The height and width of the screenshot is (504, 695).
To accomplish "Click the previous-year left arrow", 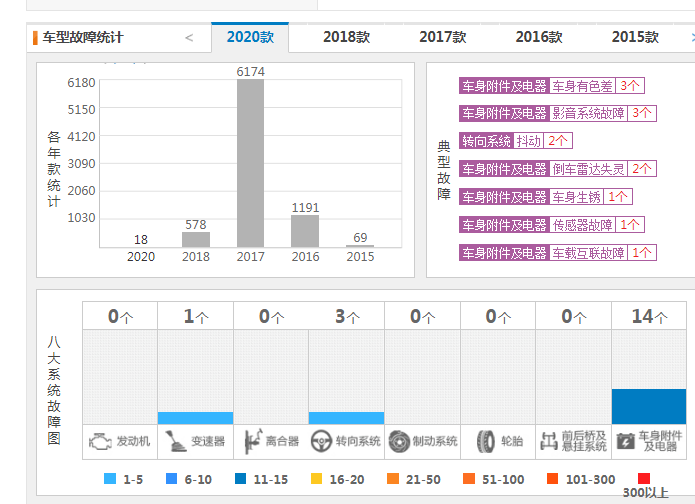I will 189,38.
